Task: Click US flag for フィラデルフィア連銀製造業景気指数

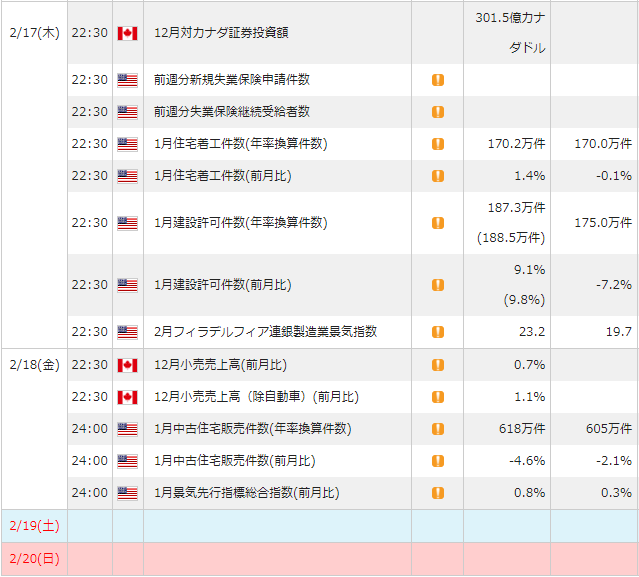Action: click(x=128, y=332)
